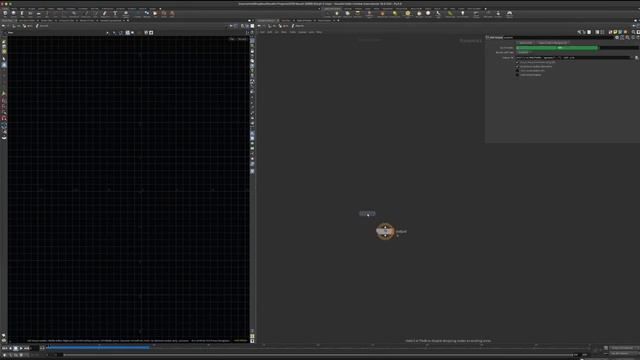The height and width of the screenshot is (360, 640).
Task: Select the Sphere shelf tool
Action: pos(13,13)
